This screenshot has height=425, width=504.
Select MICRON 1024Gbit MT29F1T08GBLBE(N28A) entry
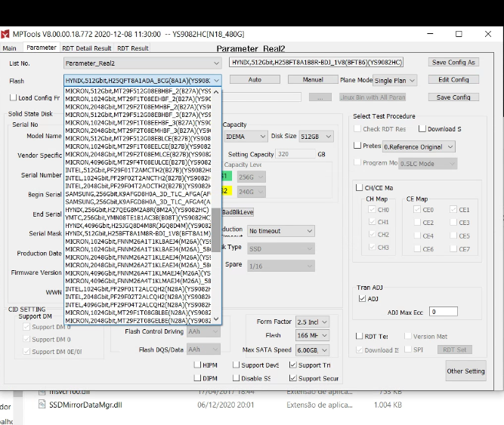coord(138,313)
